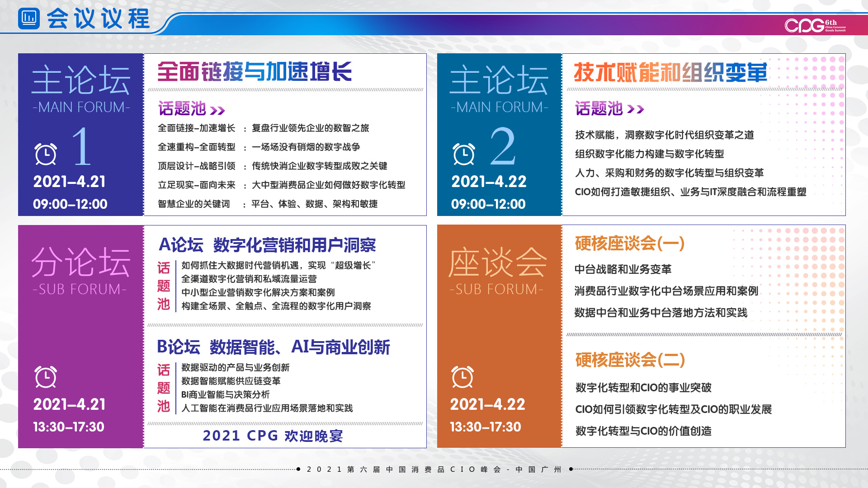Click the CPG 6th summit logo

point(814,25)
